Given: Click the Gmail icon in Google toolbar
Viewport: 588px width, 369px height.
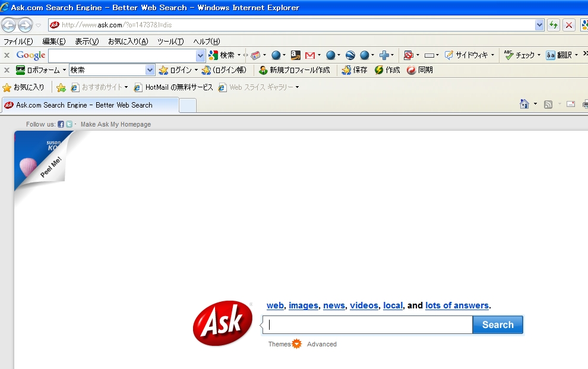Looking at the screenshot, I should pyautogui.click(x=310, y=55).
